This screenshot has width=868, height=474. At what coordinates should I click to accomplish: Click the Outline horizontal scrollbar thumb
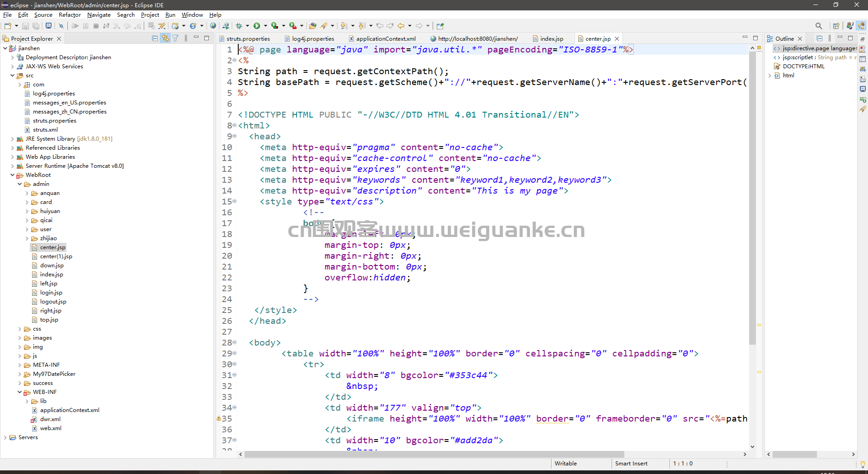coord(794,454)
